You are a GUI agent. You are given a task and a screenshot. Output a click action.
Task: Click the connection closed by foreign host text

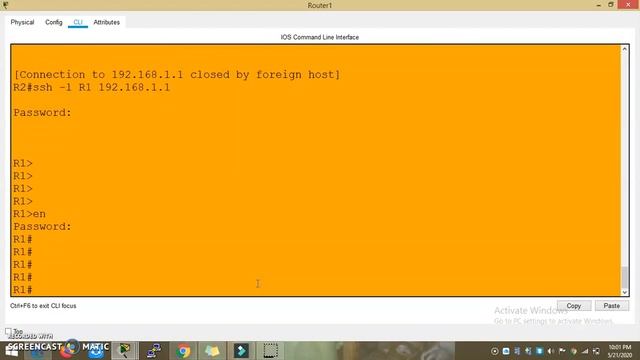(x=177, y=75)
